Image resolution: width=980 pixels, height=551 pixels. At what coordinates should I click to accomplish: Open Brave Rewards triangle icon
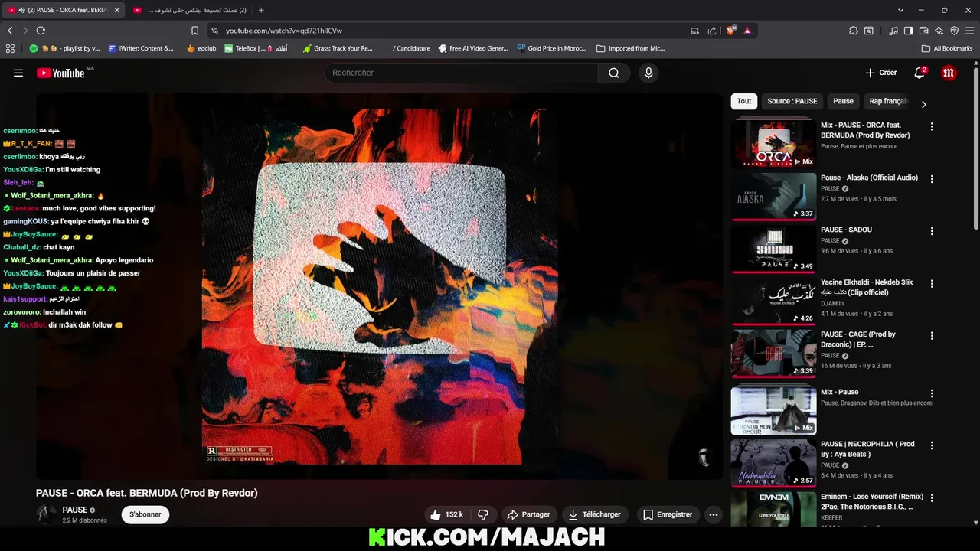point(747,31)
